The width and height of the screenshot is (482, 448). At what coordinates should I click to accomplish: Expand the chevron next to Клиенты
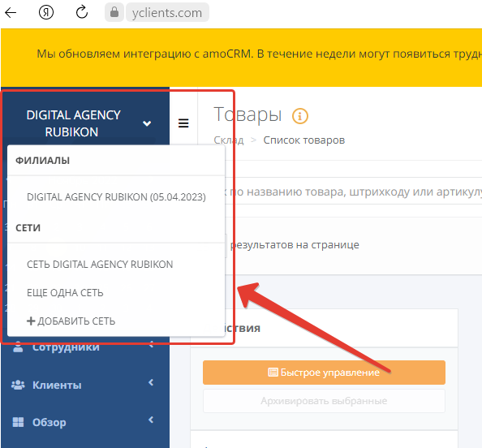click(151, 382)
